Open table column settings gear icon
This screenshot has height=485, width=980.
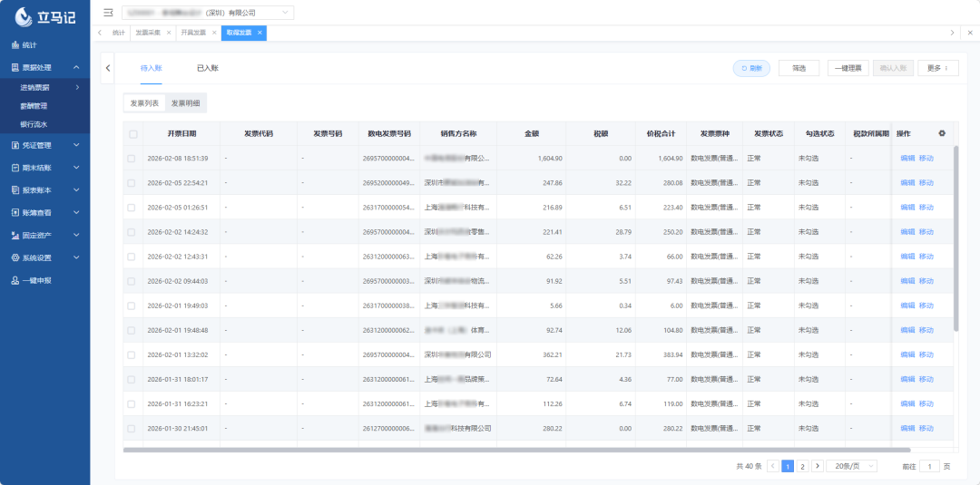pos(942,133)
